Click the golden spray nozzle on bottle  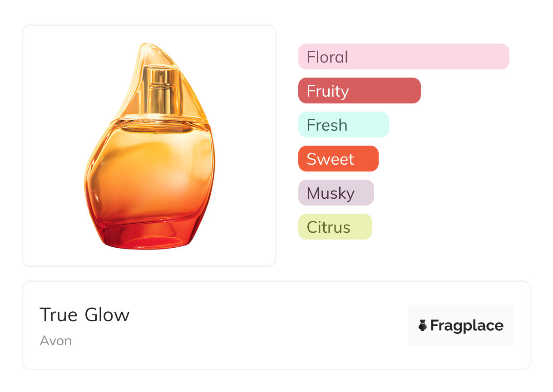(162, 91)
